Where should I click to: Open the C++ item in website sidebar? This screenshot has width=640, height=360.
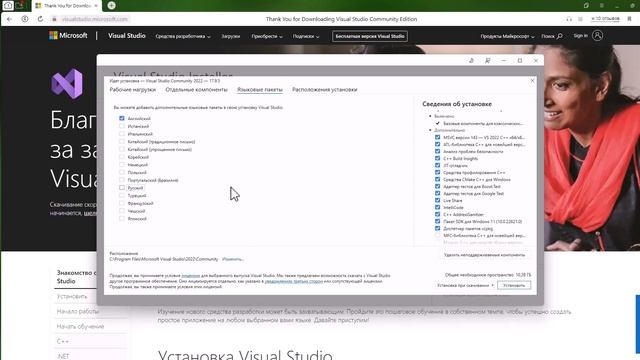point(62,341)
